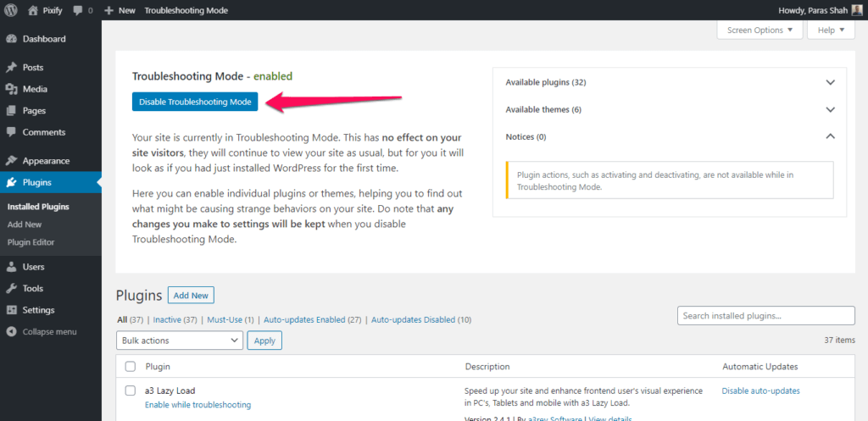Tick the a3 Lazy Load checkbox
Image resolution: width=868 pixels, height=421 pixels.
tap(131, 391)
